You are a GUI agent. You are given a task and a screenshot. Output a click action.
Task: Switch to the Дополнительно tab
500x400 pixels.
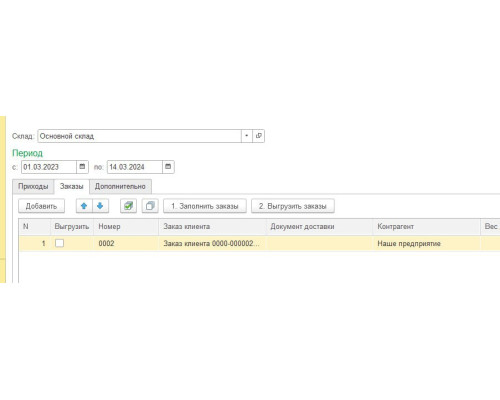pyautogui.click(x=120, y=186)
